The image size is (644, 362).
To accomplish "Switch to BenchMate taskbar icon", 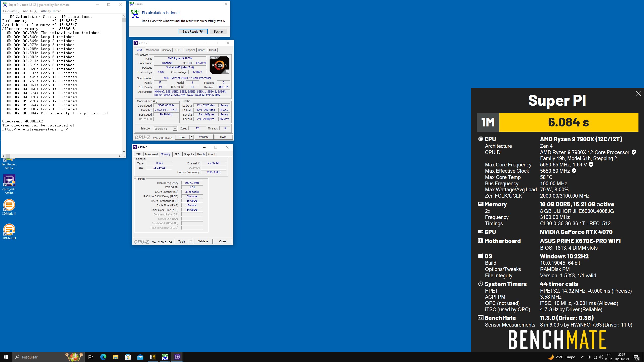I will pos(152,357).
